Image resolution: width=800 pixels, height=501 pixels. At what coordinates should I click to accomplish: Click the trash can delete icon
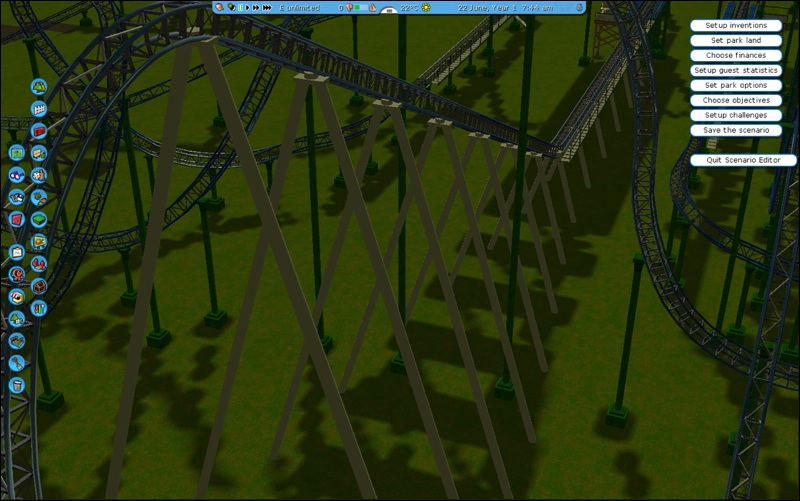point(17,385)
